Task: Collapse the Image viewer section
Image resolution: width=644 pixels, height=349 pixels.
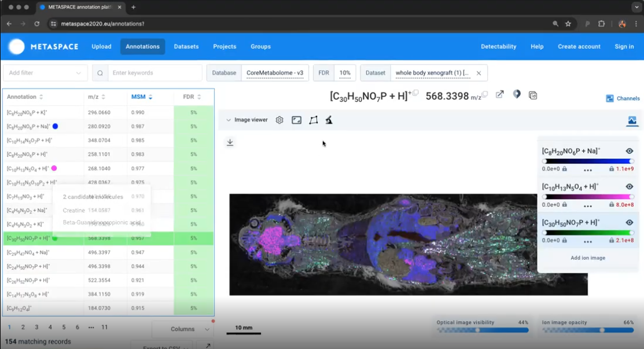Action: pyautogui.click(x=229, y=120)
